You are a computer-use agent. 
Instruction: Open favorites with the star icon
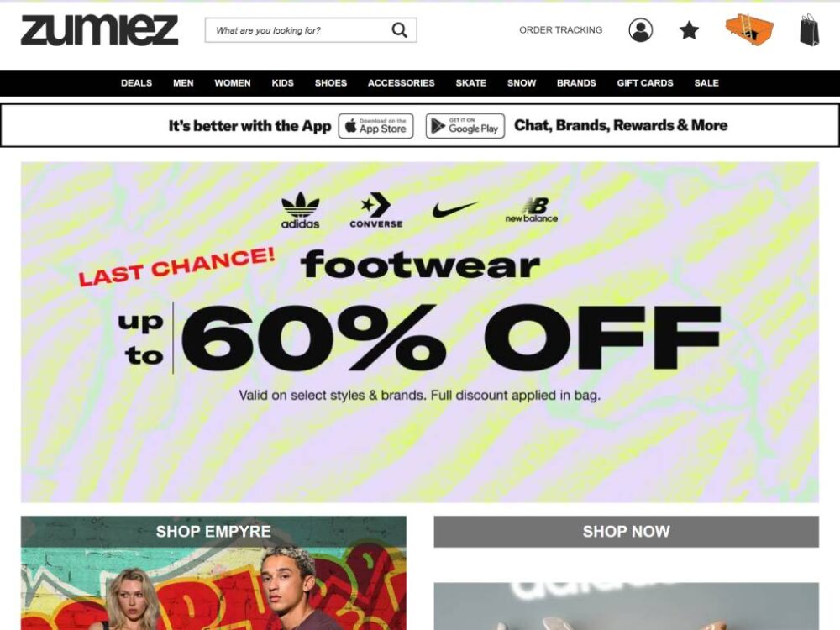[x=689, y=30]
